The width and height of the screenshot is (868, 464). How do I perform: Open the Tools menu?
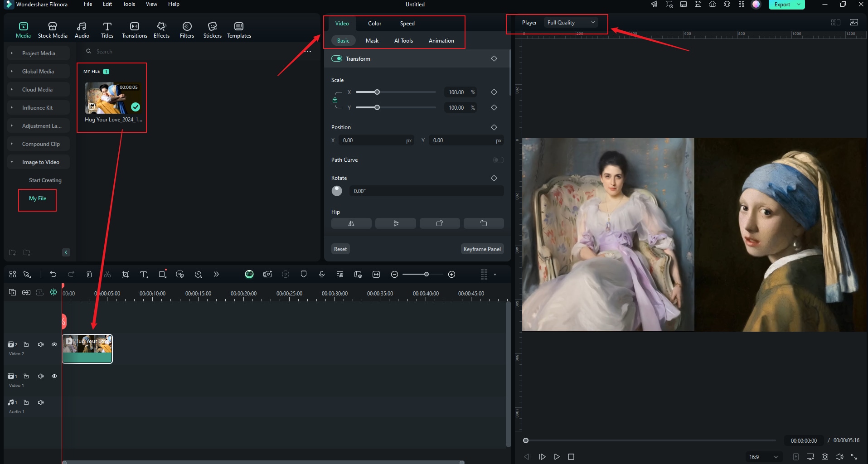pos(129,4)
